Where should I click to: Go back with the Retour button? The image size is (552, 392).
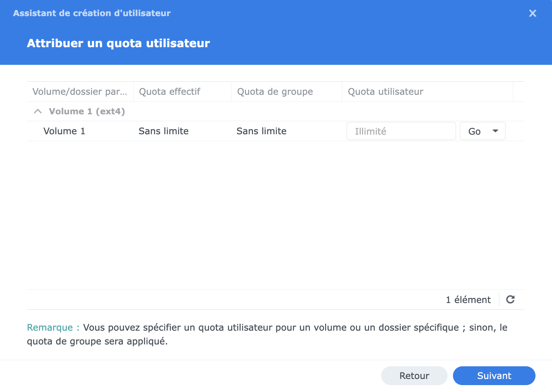click(x=414, y=376)
